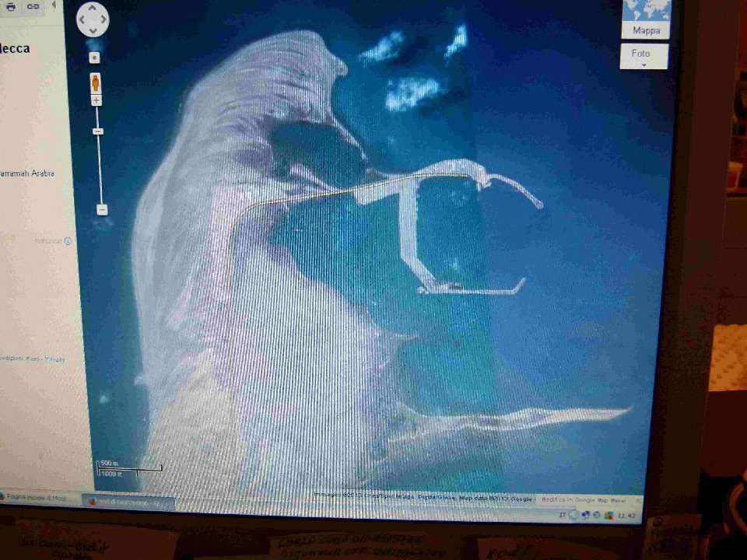
Task: Click the 500 m map scale indicator
Action: (130, 468)
